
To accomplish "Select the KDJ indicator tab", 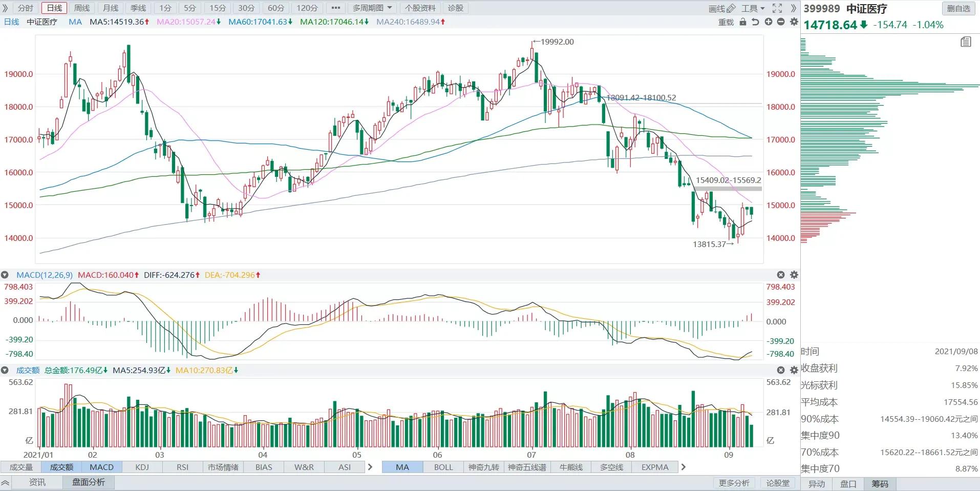I will pyautogui.click(x=142, y=467).
